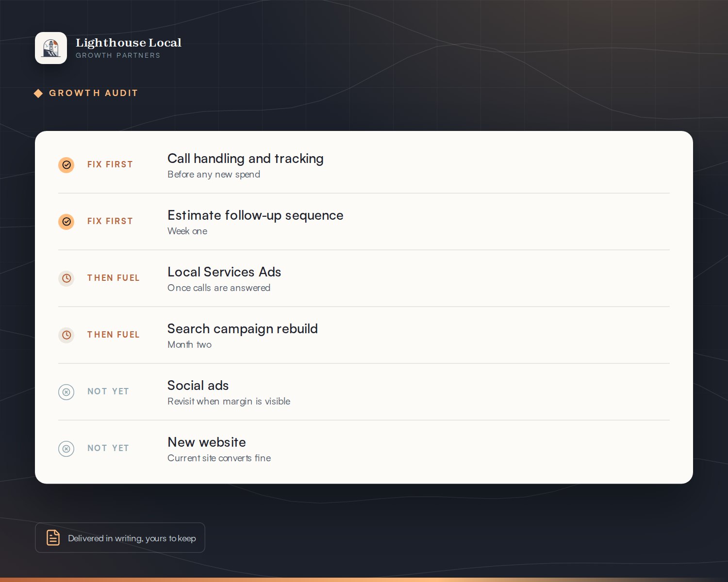This screenshot has width=728, height=582.
Task: Click the THEN FUEL label beside Local Services Ads
Action: [114, 278]
